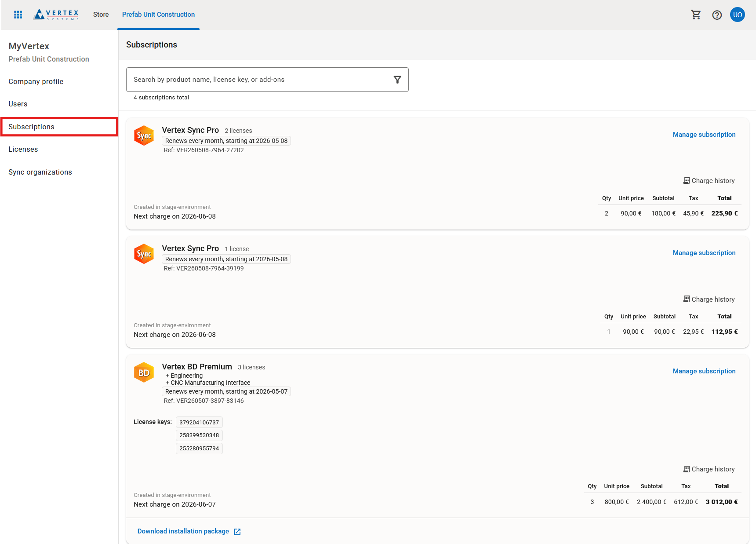Click license key 379204106737
The image size is (756, 544).
(199, 422)
